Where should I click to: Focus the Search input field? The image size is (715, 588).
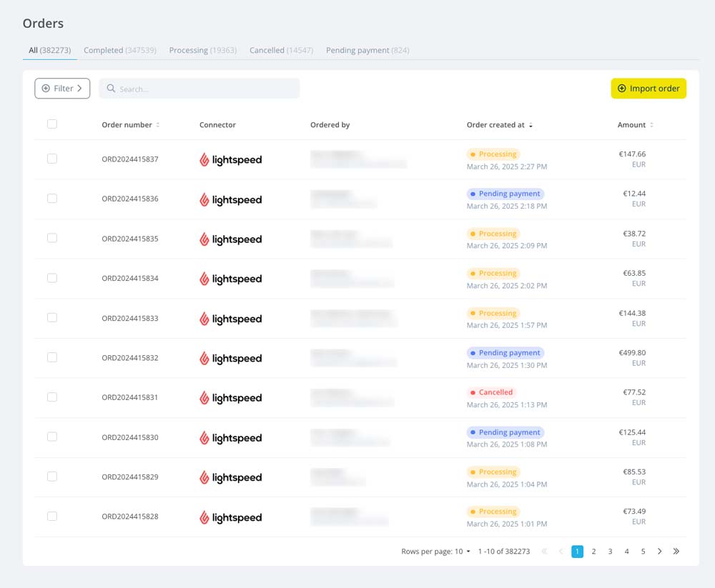pos(199,89)
